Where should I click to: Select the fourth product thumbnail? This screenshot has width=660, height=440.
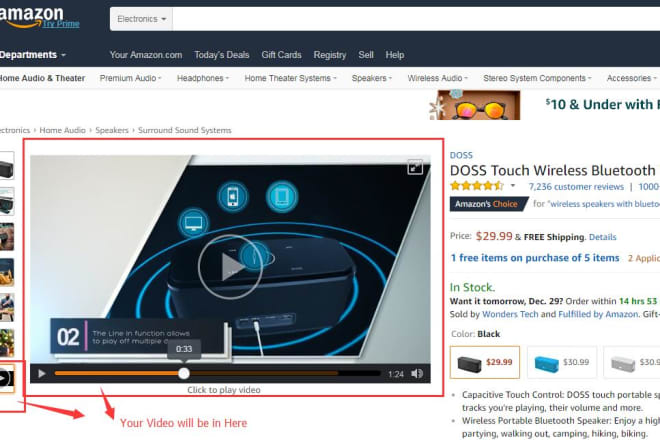coord(7,272)
